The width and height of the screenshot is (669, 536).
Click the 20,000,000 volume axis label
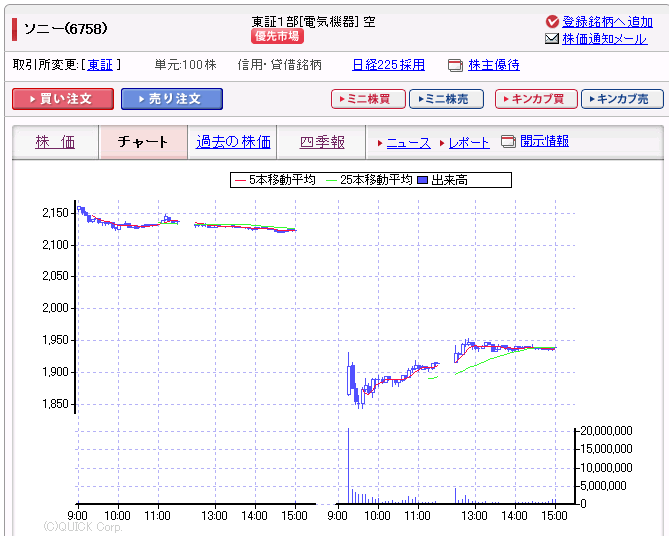606,431
